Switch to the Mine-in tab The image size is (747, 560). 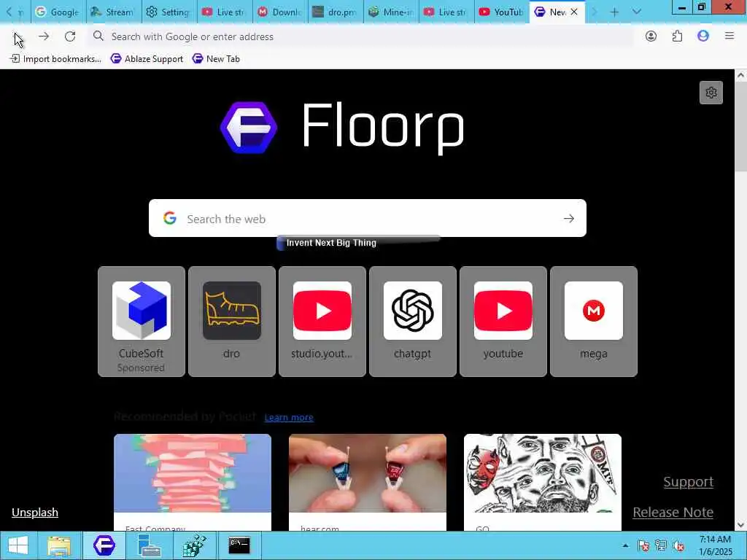click(x=391, y=12)
